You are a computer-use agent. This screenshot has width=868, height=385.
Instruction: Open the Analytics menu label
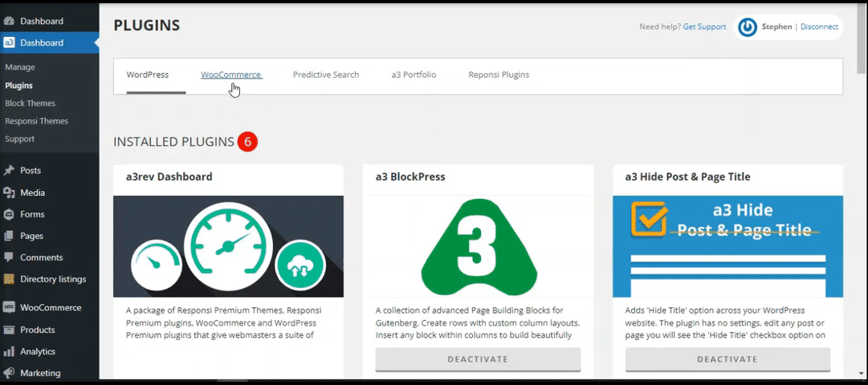point(38,351)
